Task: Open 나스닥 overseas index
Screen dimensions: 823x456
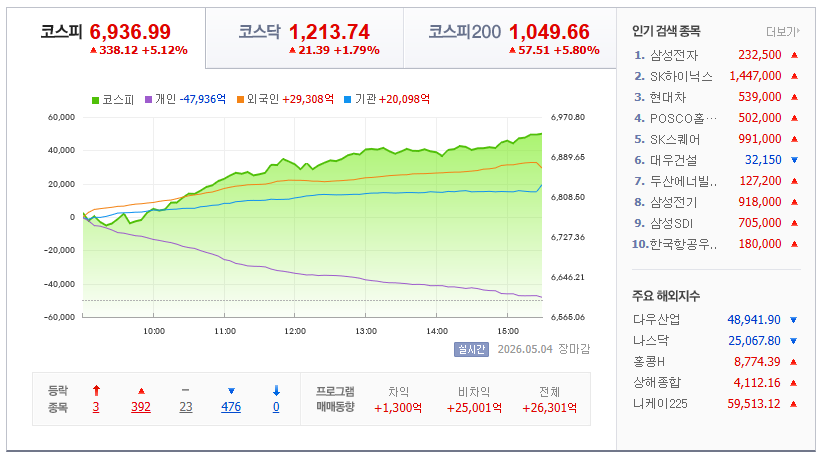Action: (651, 341)
